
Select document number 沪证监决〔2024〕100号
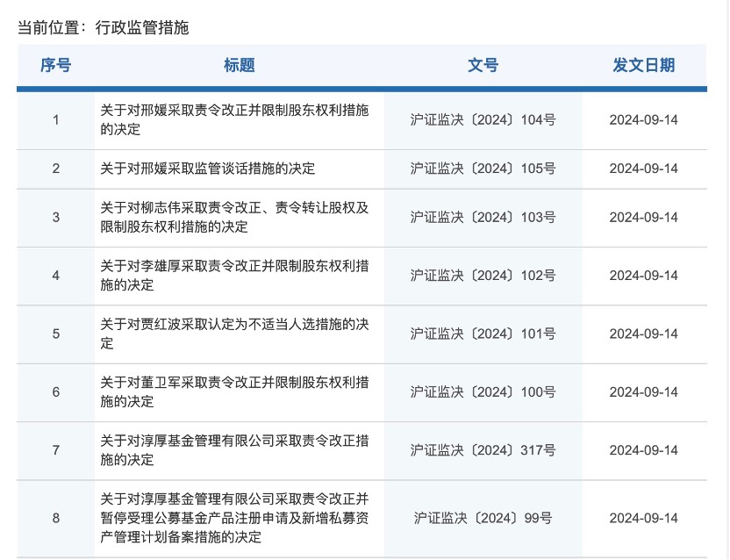(x=483, y=392)
